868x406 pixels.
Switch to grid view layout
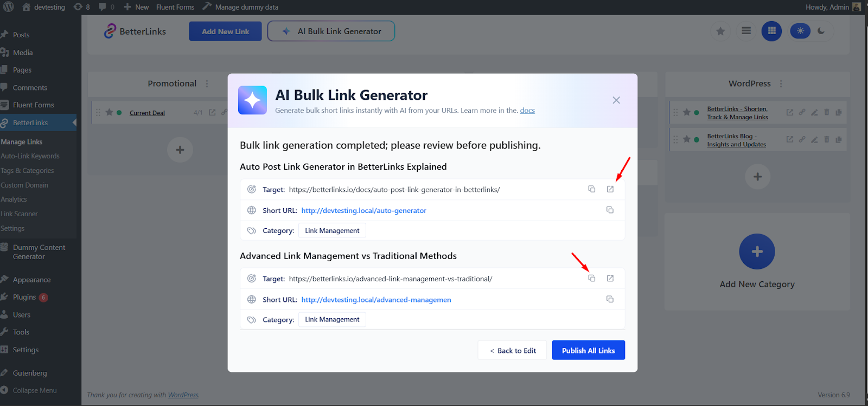click(772, 31)
